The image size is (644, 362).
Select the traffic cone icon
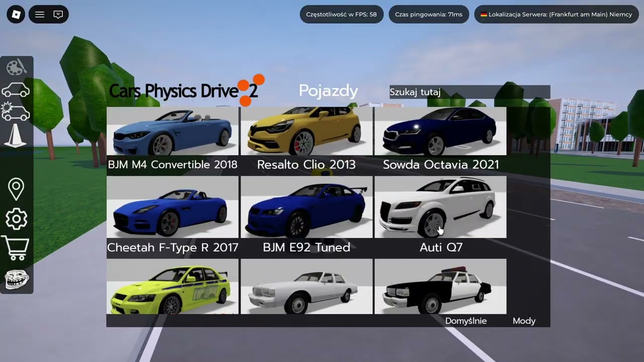[15, 136]
